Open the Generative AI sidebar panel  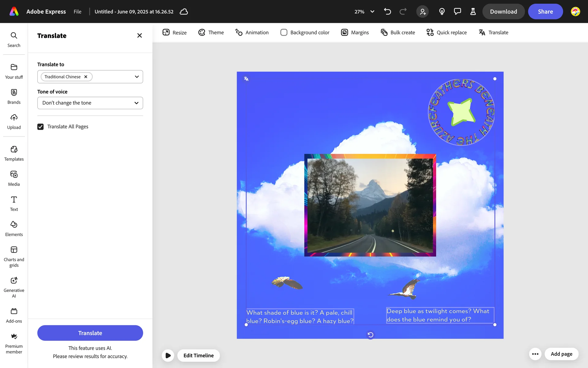(x=14, y=287)
